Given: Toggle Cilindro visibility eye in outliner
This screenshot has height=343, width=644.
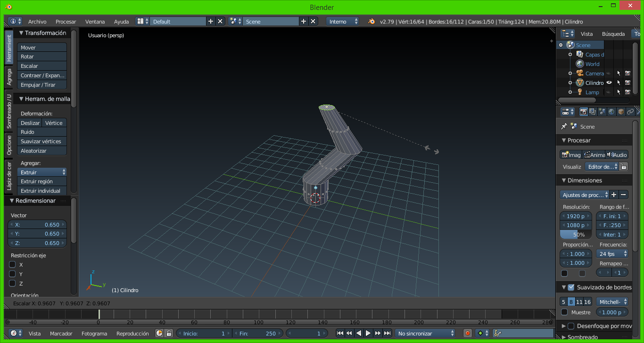Looking at the screenshot, I should click(x=609, y=83).
